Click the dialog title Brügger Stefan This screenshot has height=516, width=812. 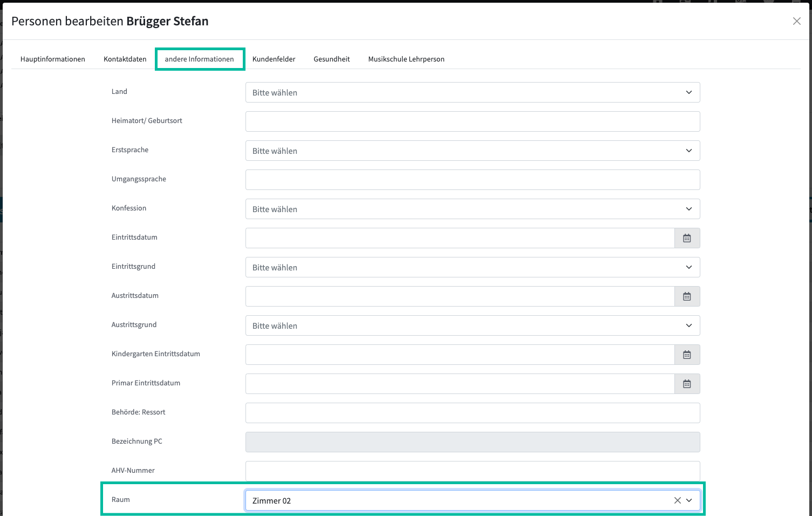167,21
